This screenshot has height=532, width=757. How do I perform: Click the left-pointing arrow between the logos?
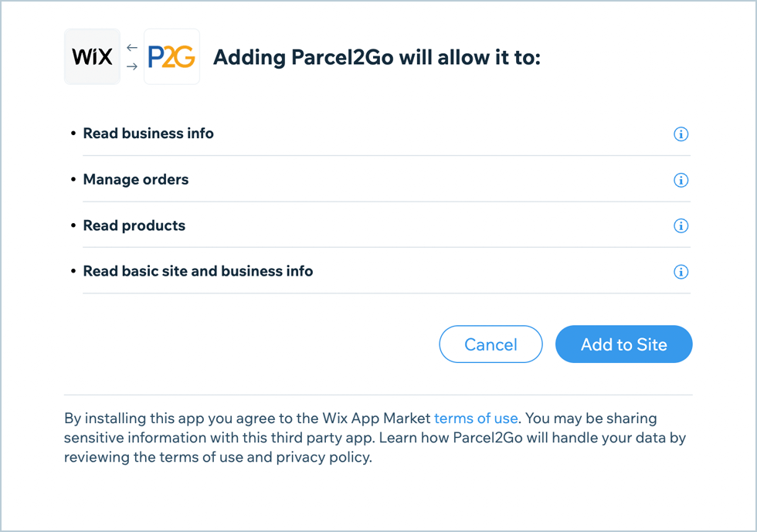pyautogui.click(x=131, y=48)
